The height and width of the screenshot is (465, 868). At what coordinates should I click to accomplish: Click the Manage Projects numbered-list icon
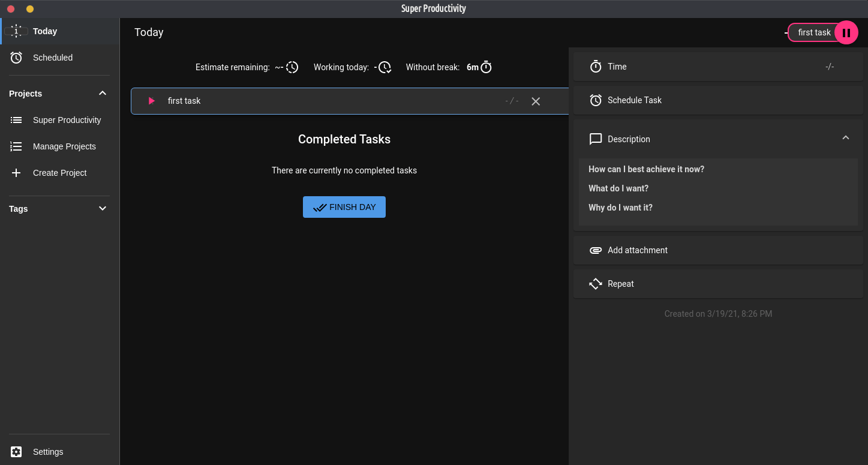[16, 146]
